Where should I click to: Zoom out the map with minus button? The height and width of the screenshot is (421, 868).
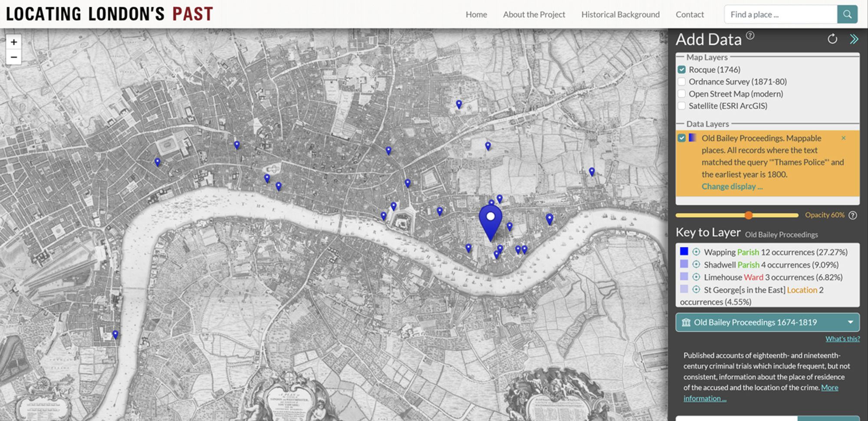(x=14, y=57)
